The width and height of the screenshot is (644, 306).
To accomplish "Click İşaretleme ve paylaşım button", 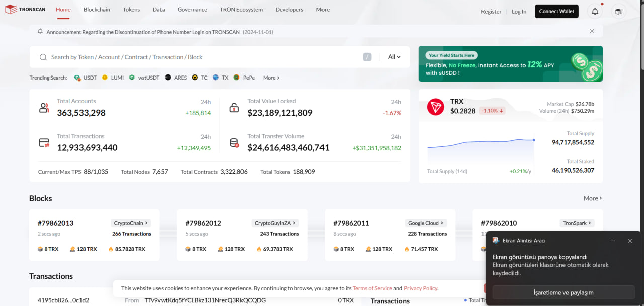I will 563,292.
